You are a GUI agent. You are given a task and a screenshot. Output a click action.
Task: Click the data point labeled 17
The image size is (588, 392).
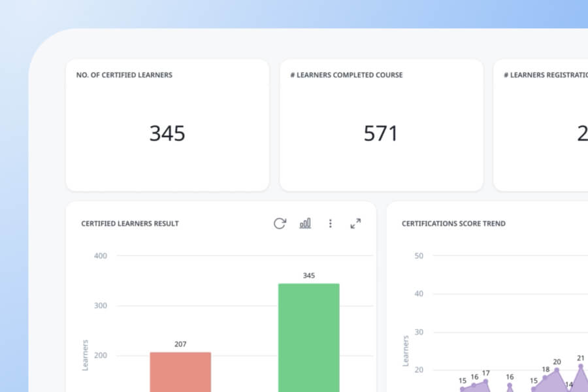[x=485, y=381]
